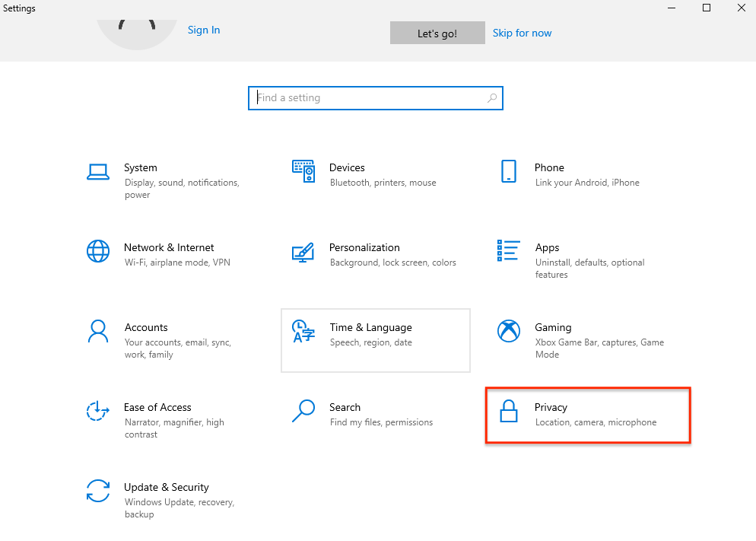
Task: Open the Apps category title
Action: [548, 248]
